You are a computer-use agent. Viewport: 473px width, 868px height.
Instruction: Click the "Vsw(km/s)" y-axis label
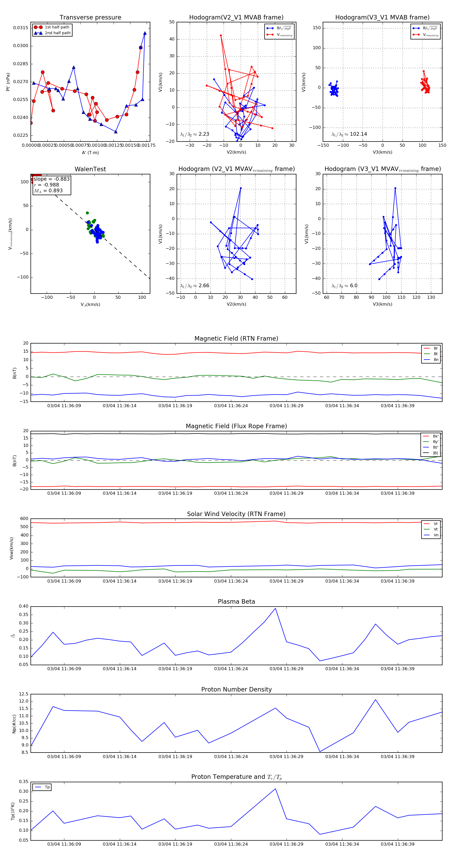12,548
